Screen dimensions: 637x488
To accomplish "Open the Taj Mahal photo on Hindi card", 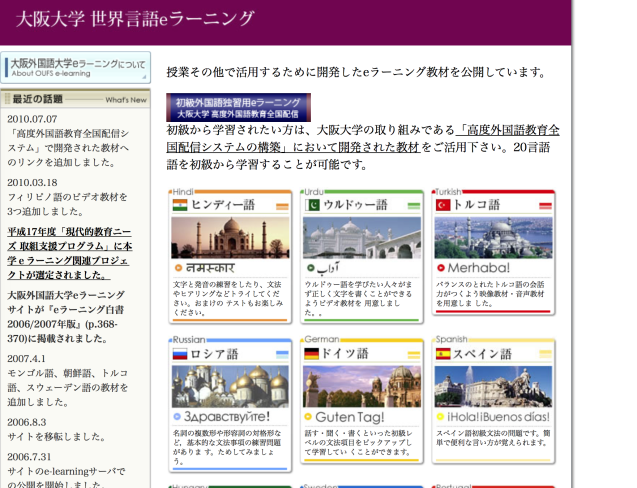I will click(230, 238).
